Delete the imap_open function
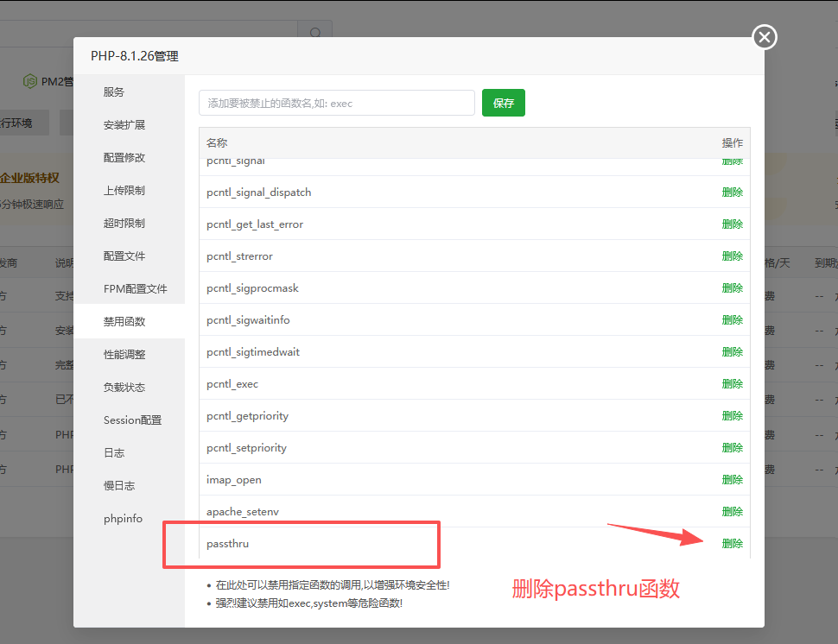This screenshot has width=838, height=644. coord(733,479)
